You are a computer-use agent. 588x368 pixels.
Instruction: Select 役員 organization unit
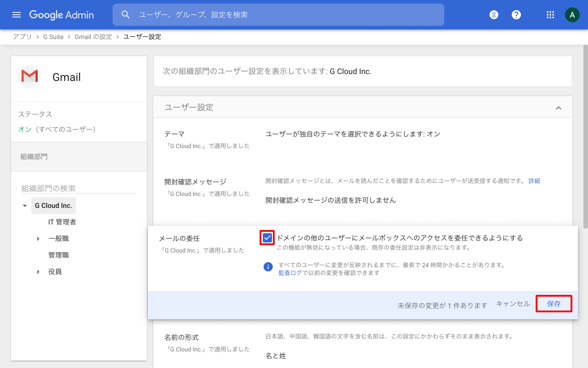coord(55,272)
